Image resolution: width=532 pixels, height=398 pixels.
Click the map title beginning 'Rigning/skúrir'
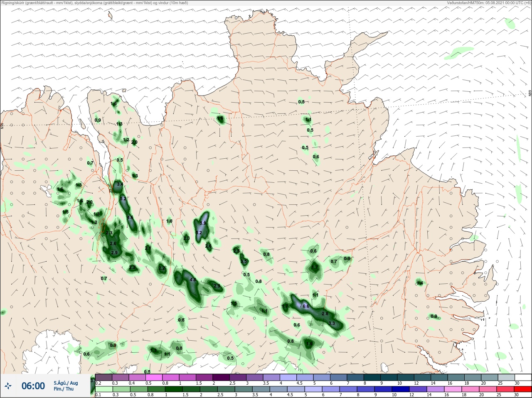94,3
